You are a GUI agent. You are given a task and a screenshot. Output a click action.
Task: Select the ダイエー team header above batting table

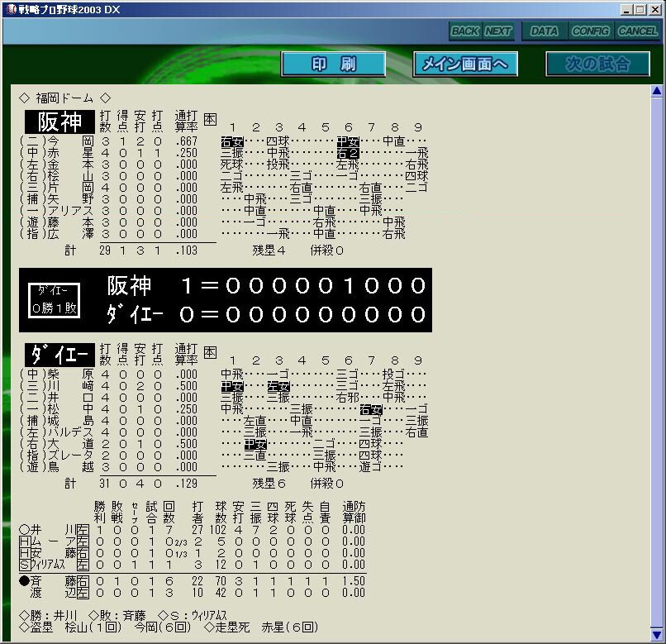coord(59,355)
